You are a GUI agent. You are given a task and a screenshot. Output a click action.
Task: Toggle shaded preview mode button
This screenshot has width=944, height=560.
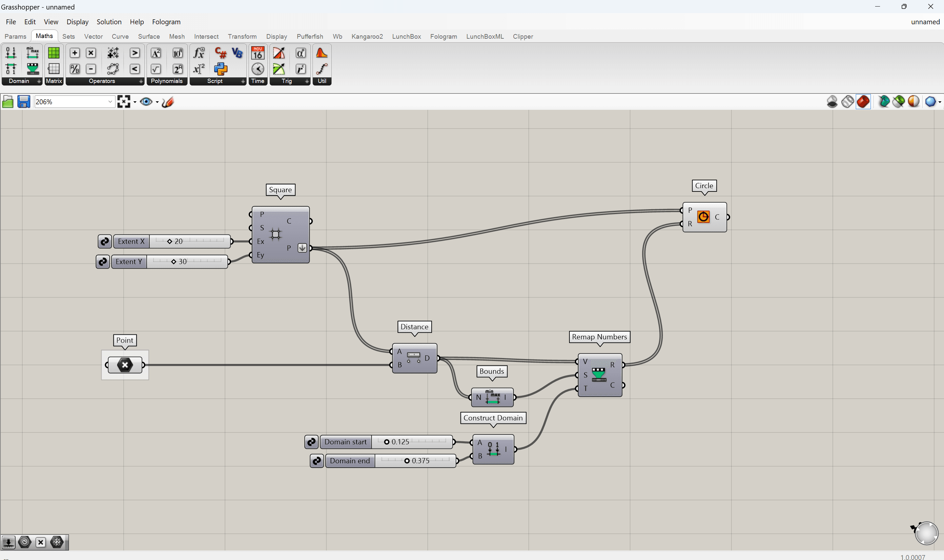point(863,102)
